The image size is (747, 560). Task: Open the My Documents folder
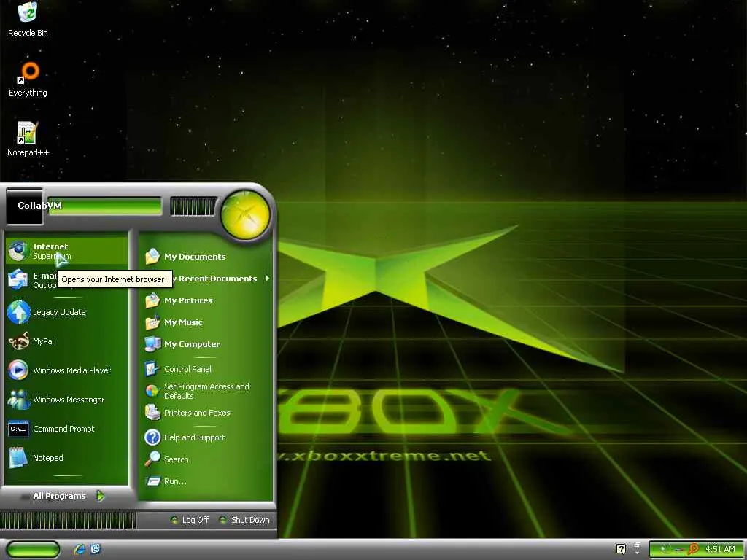pyautogui.click(x=206, y=257)
